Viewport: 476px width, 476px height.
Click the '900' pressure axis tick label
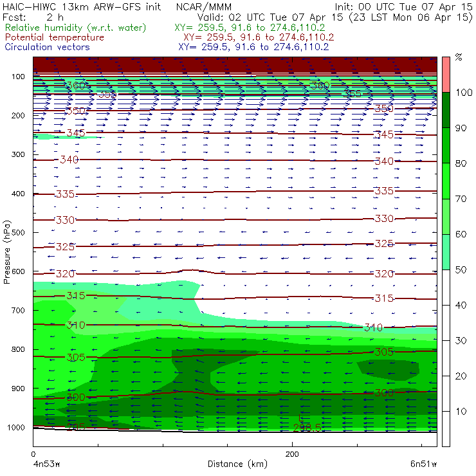pyautogui.click(x=18, y=389)
